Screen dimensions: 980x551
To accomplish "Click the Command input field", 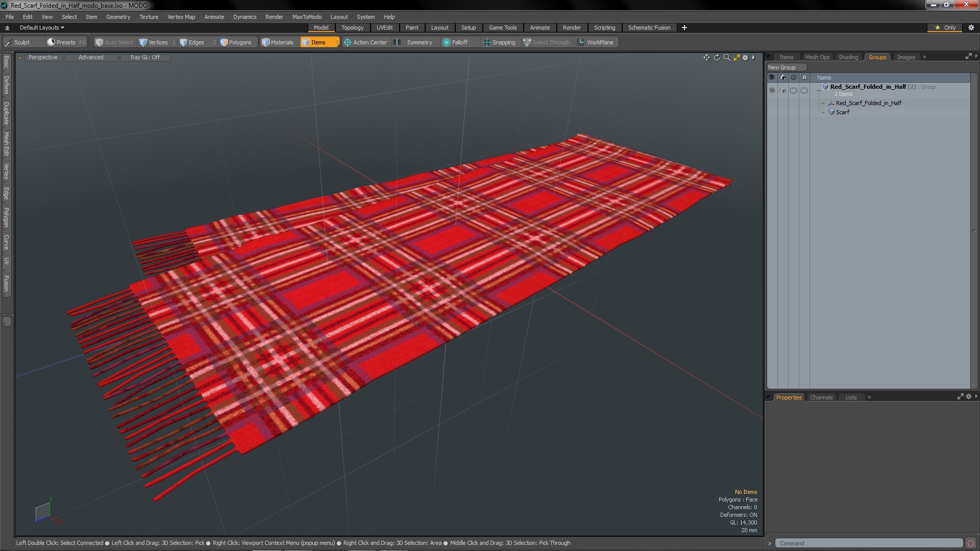I will pyautogui.click(x=868, y=543).
